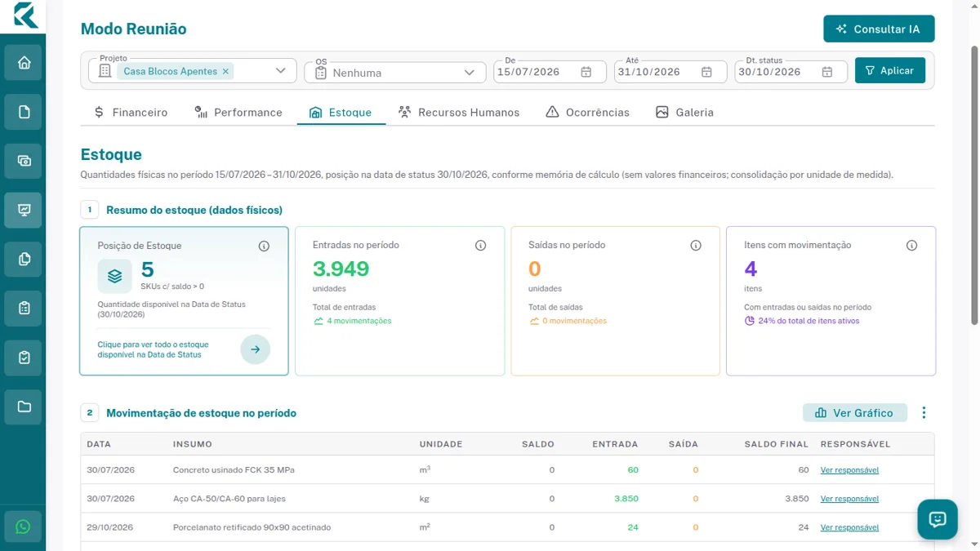The image size is (980, 551).
Task: Select the presentation screen icon in the sidebar
Action: [x=24, y=210]
